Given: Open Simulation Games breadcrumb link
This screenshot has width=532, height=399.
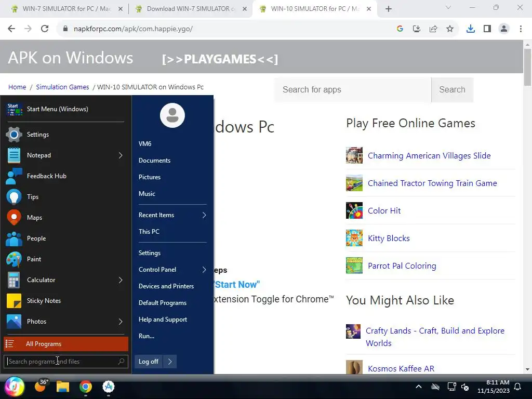Looking at the screenshot, I should (62, 87).
